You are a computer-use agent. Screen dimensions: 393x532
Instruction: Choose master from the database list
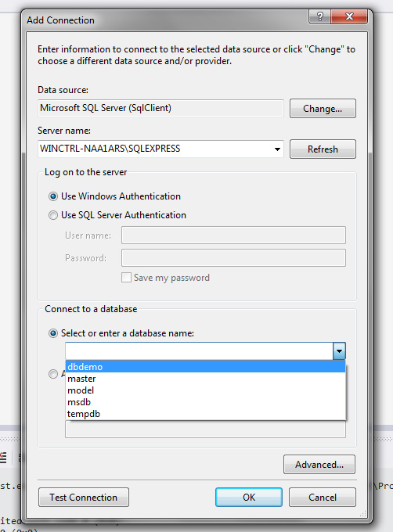click(205, 379)
